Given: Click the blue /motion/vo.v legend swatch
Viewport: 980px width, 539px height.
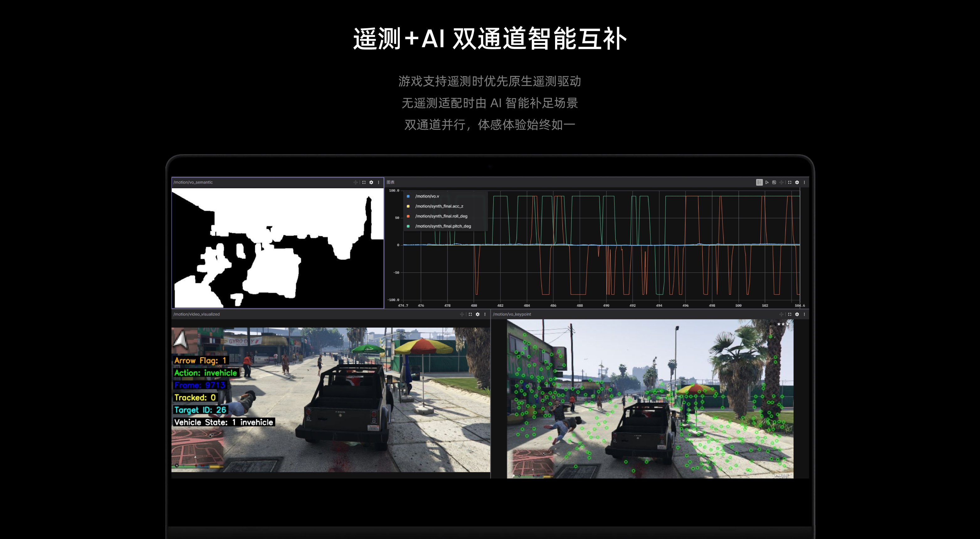Looking at the screenshot, I should 408,196.
